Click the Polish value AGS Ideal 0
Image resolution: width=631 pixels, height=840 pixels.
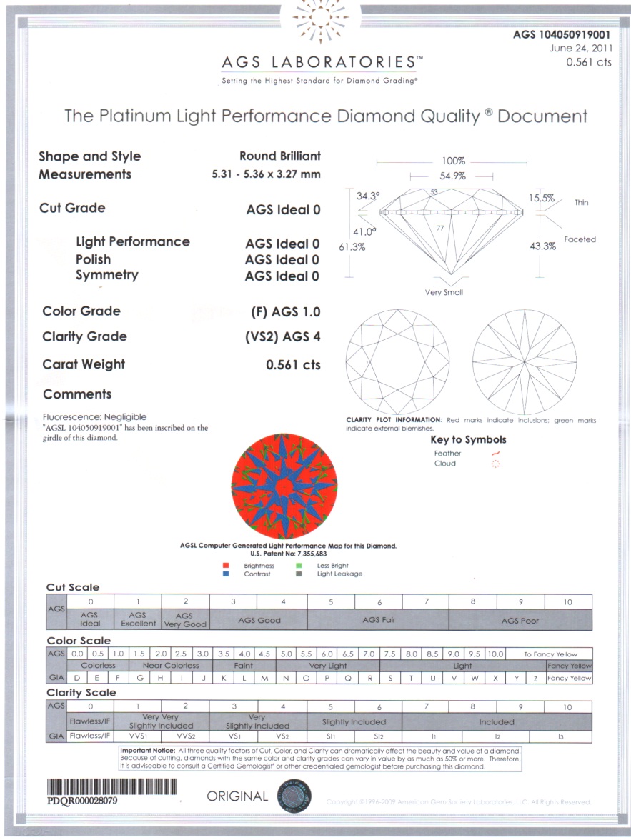[x=282, y=260]
